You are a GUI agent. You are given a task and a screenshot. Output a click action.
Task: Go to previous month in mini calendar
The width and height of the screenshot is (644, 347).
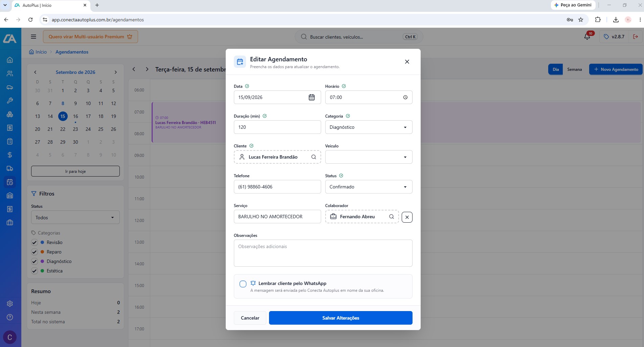coord(35,72)
